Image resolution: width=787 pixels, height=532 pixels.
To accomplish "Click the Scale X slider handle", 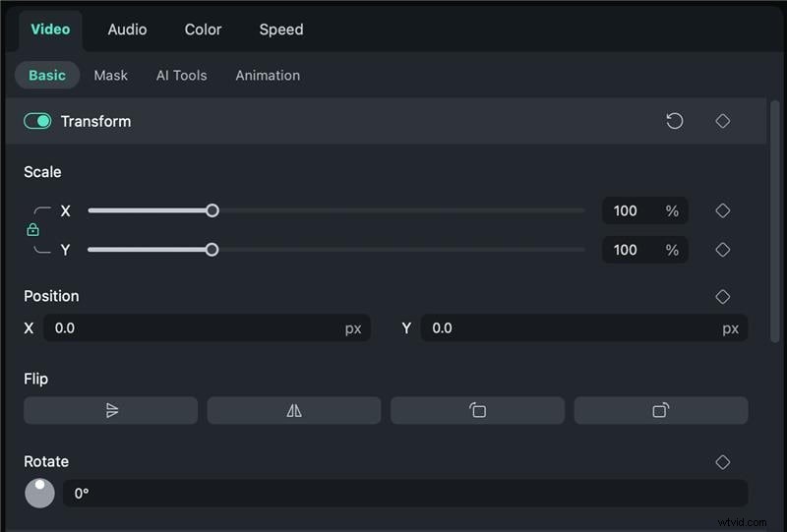I will click(x=212, y=210).
